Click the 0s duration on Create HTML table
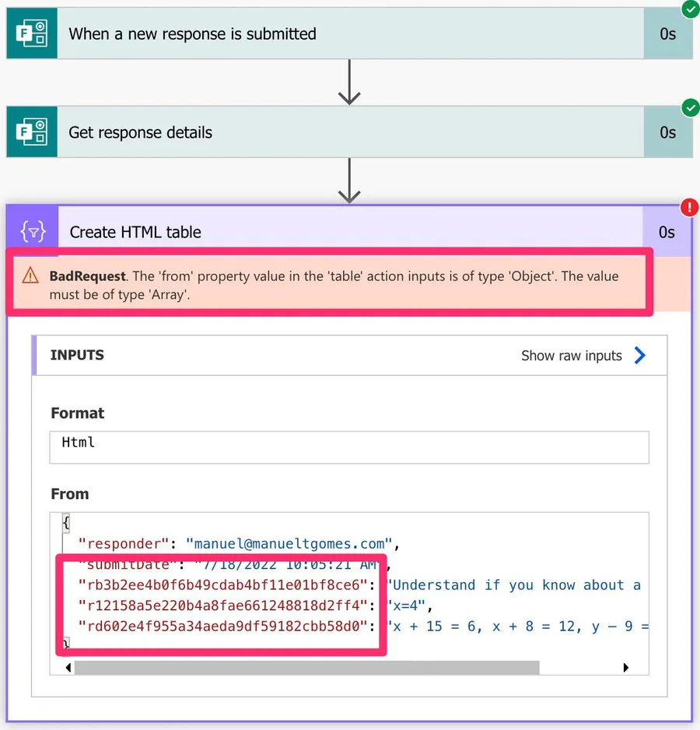The width and height of the screenshot is (700, 730). [x=667, y=232]
